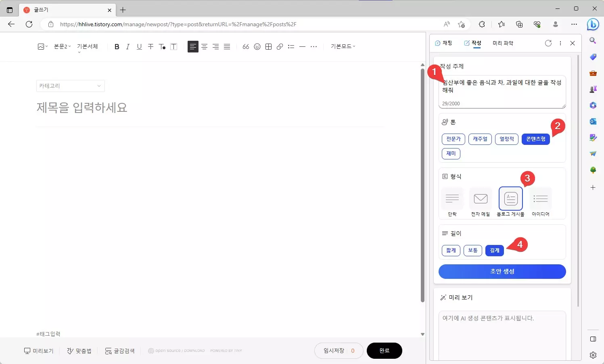The width and height of the screenshot is (604, 364).
Task: Open the emoji picker
Action: pos(257,47)
